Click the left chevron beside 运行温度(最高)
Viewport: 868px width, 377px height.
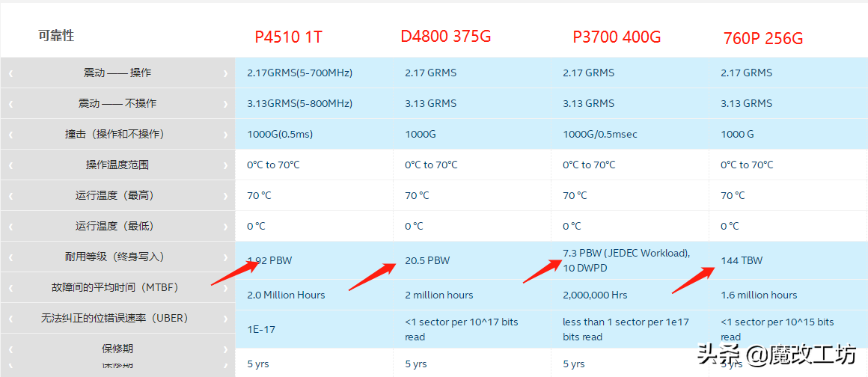coord(10,195)
